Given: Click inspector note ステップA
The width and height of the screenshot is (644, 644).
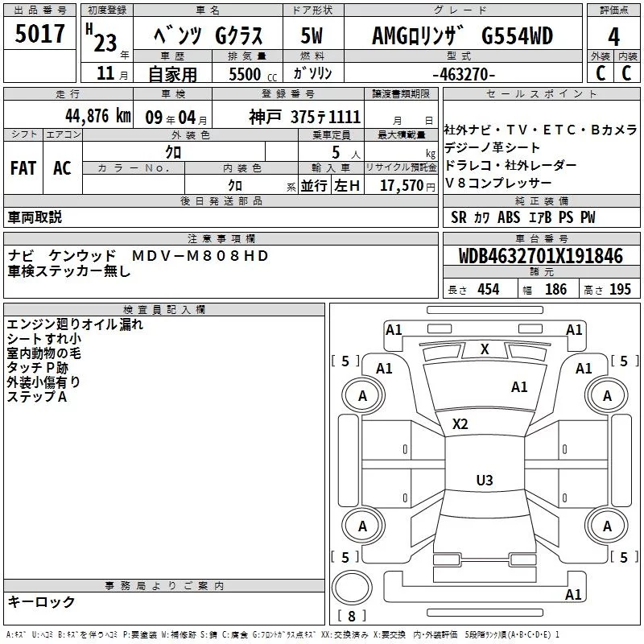Looking at the screenshot, I should (x=36, y=396).
